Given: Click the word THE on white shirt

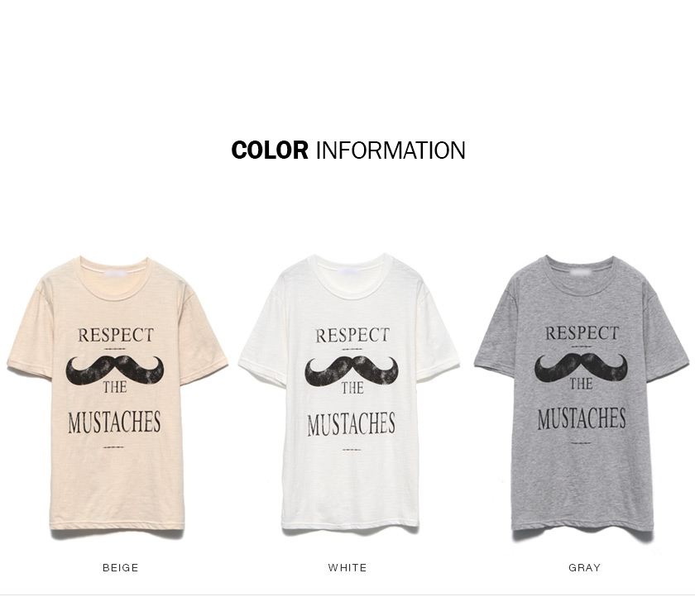Looking at the screenshot, I should 352,389.
